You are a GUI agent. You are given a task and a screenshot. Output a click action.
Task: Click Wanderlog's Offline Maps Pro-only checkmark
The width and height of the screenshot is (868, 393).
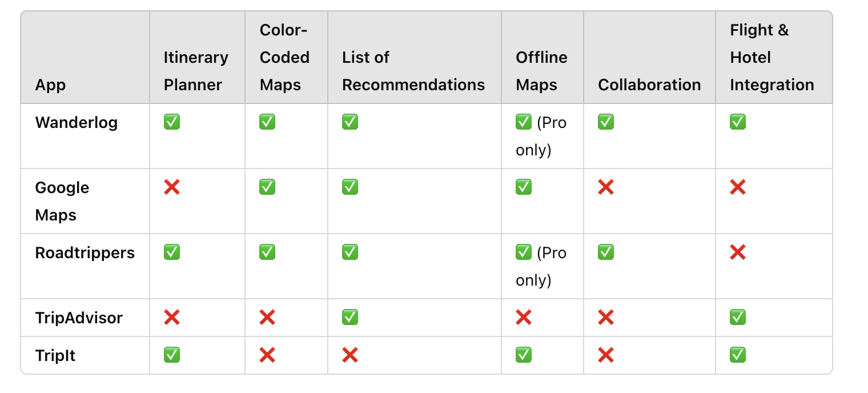coord(524,122)
